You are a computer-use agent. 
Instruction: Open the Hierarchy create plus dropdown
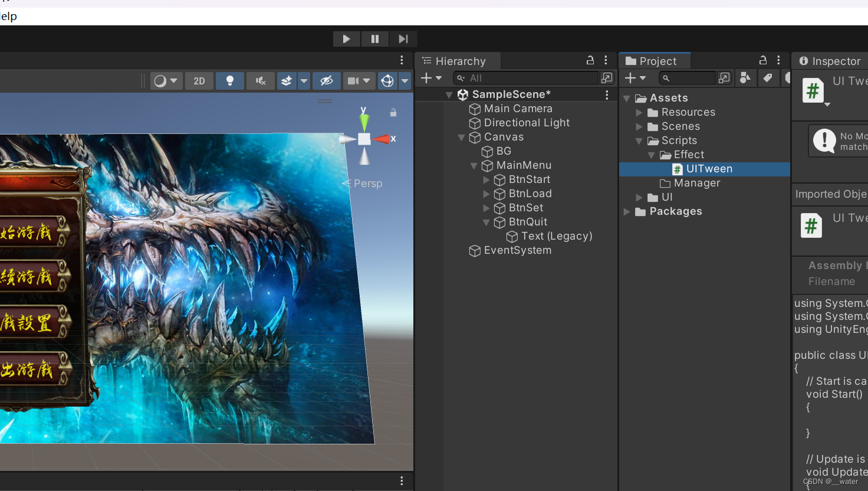[x=431, y=78]
